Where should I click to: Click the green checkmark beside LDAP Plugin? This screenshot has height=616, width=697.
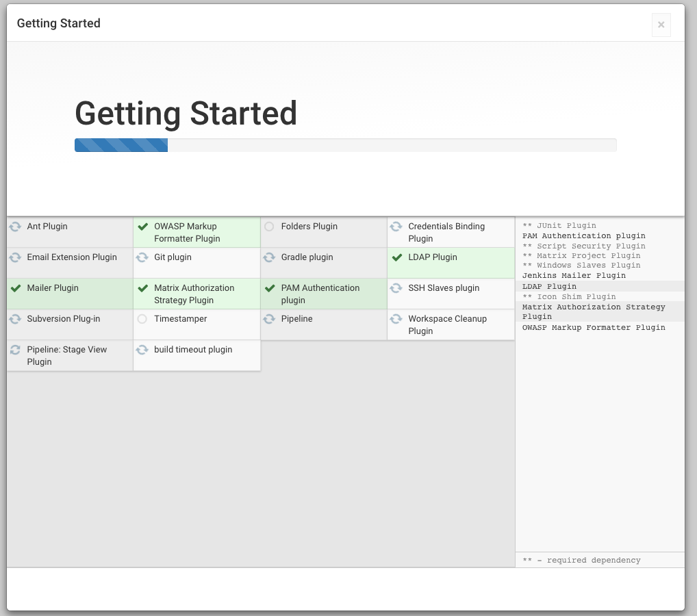(397, 257)
